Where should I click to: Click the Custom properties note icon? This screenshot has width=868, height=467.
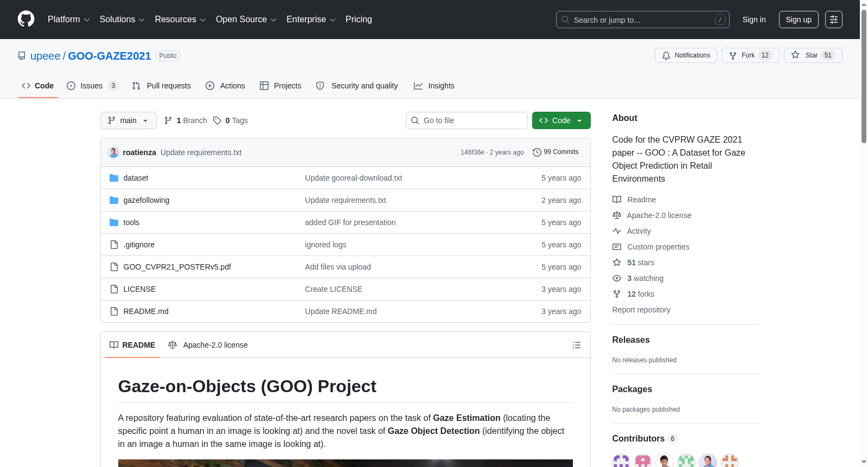617,247
